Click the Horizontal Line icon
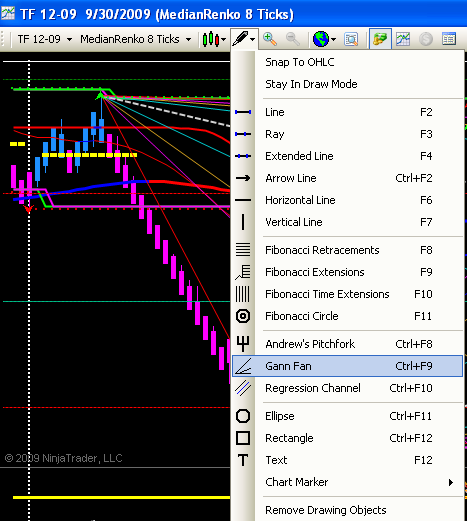Image resolution: width=467 pixels, height=521 pixels. click(243, 200)
